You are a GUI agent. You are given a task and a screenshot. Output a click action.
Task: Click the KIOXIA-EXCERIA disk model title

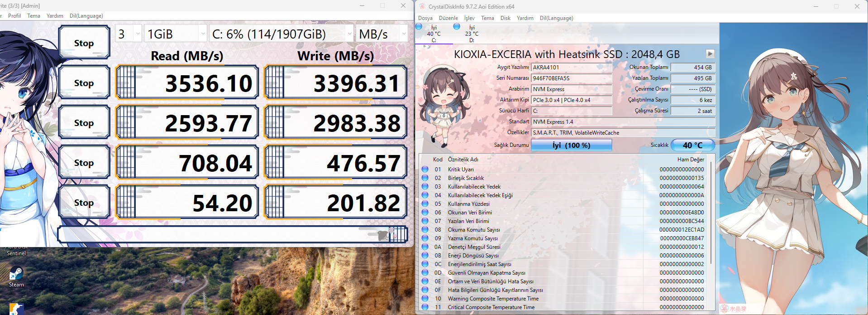(x=567, y=54)
